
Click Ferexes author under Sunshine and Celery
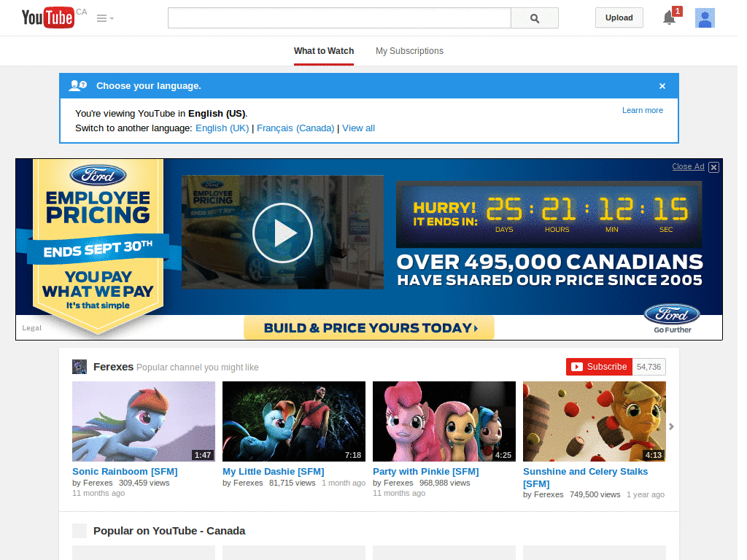[549, 495]
